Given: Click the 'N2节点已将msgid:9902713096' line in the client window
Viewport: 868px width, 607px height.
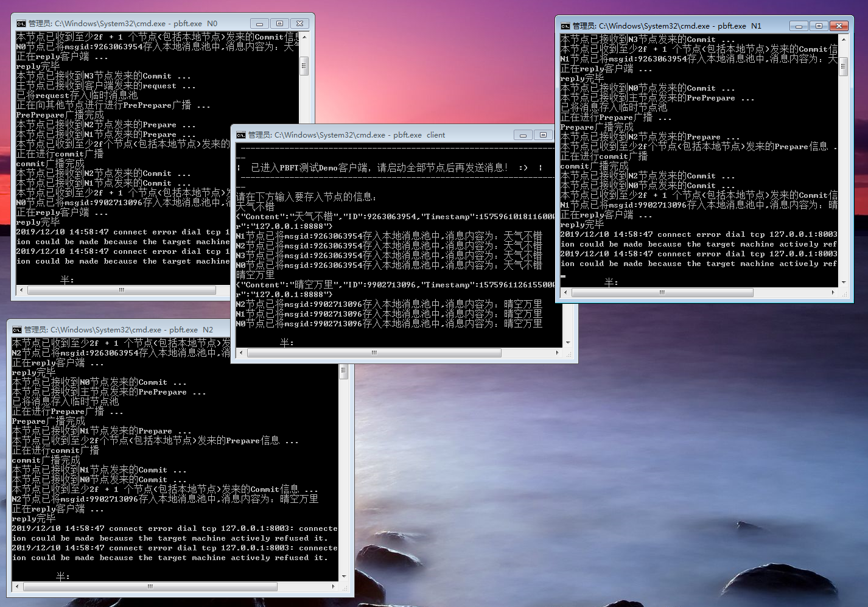Looking at the screenshot, I should pos(389,304).
